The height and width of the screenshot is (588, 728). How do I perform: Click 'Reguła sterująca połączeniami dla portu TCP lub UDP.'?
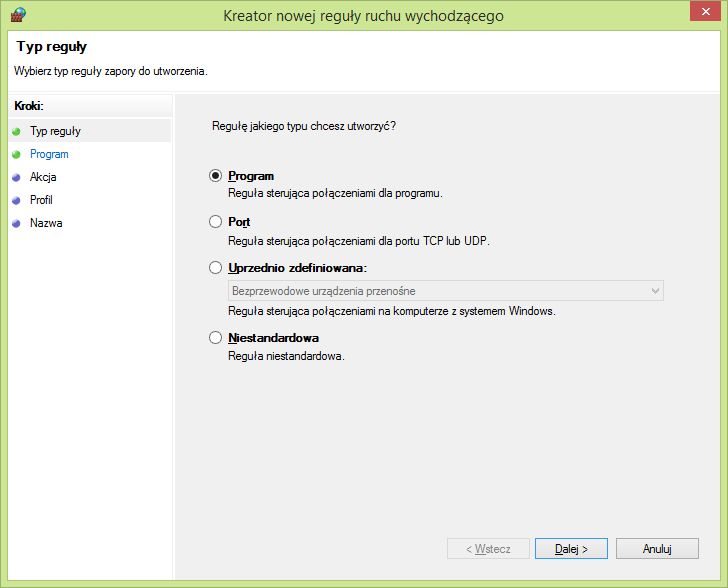point(359,241)
